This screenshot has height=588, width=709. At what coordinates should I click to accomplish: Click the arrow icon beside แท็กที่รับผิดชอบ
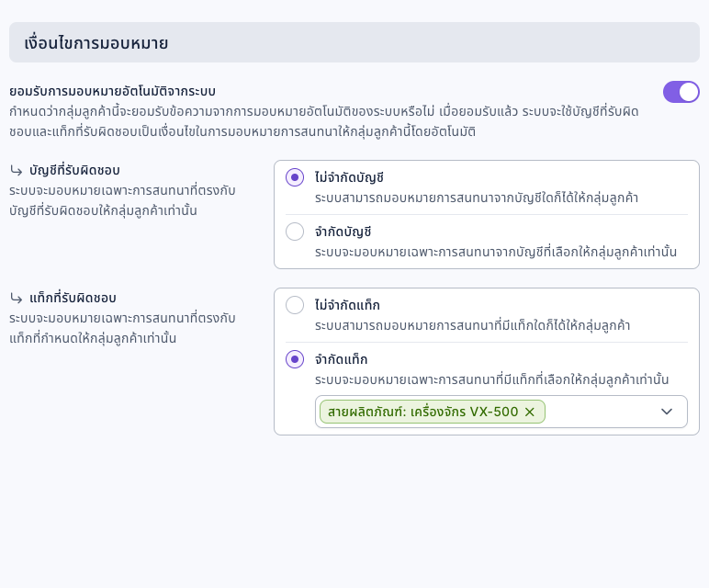(x=17, y=298)
